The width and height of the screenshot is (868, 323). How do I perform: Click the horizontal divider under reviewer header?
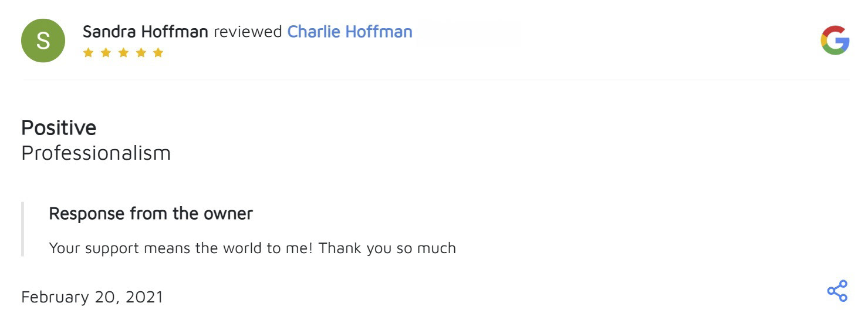pyautogui.click(x=435, y=79)
